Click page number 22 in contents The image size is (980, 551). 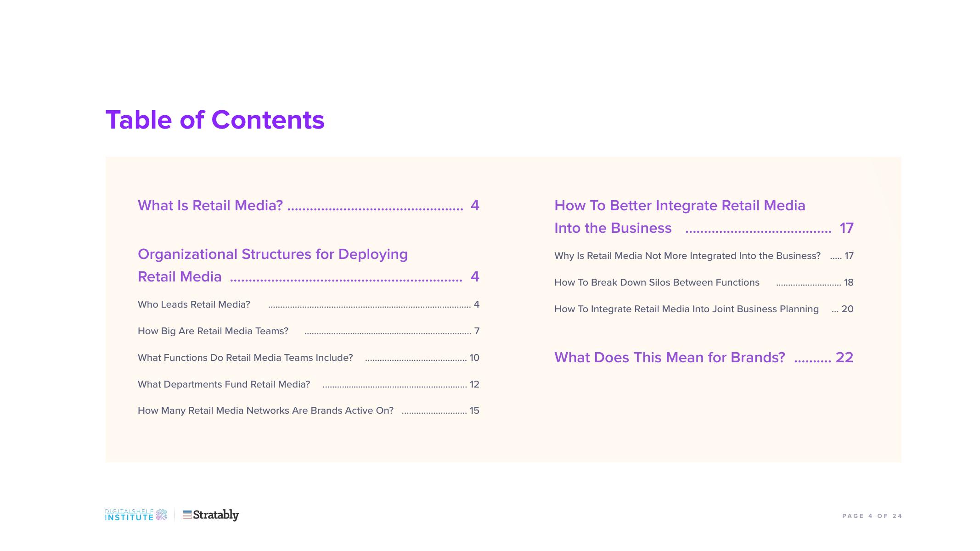click(844, 357)
